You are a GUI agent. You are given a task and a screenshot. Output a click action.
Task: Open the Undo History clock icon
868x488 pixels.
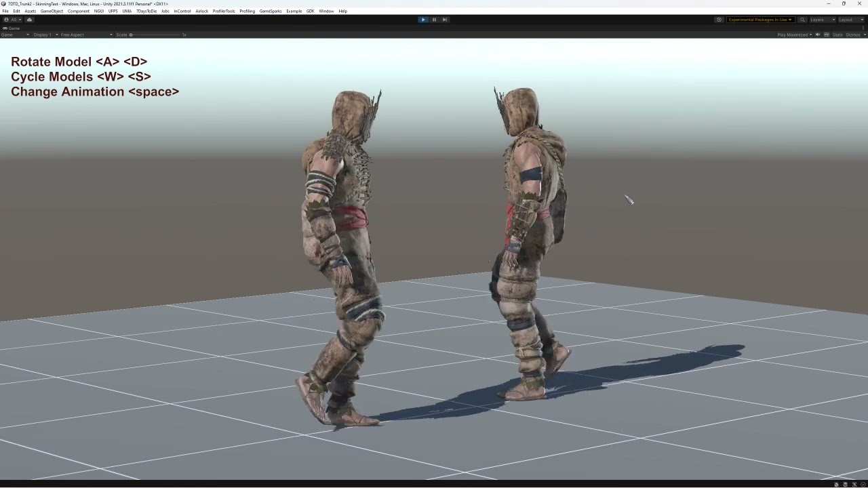[719, 20]
